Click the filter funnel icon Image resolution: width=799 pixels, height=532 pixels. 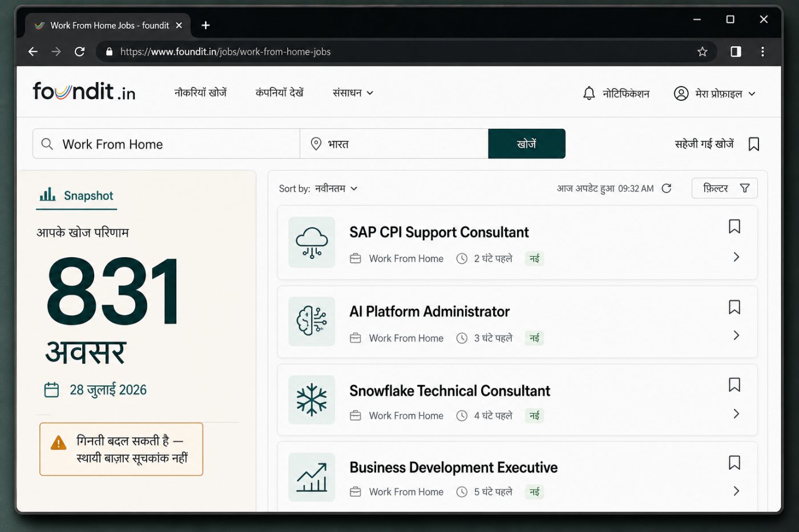coord(745,188)
